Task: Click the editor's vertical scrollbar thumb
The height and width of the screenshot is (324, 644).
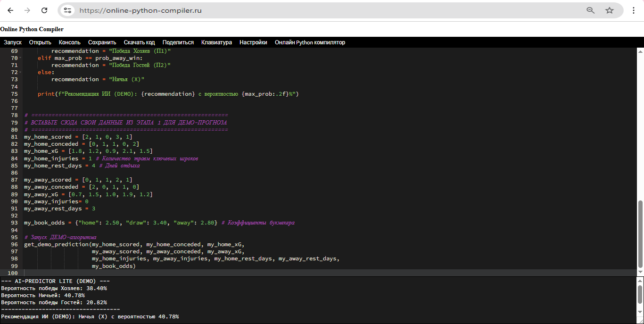Action: [640, 233]
